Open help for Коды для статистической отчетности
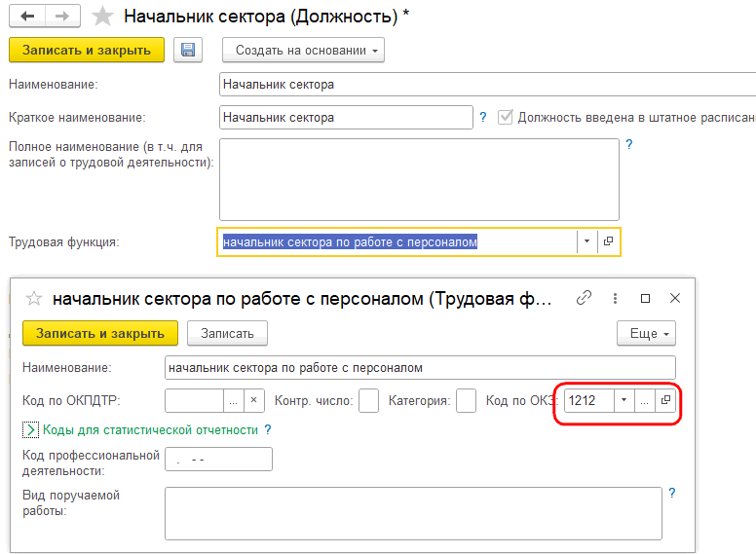 268,429
